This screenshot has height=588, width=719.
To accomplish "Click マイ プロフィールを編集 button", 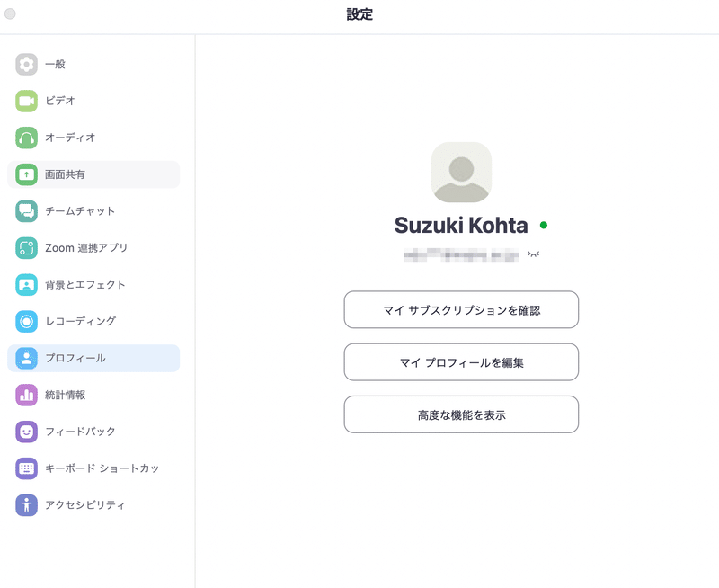I will 461,362.
